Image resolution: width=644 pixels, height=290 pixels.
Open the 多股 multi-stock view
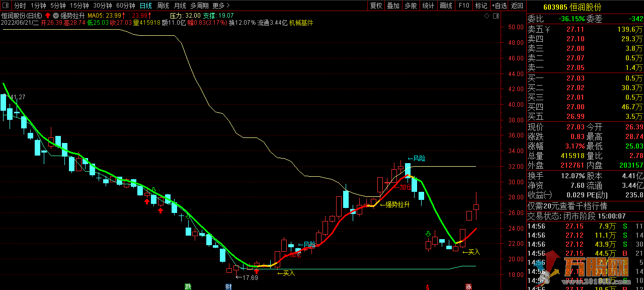(410, 6)
